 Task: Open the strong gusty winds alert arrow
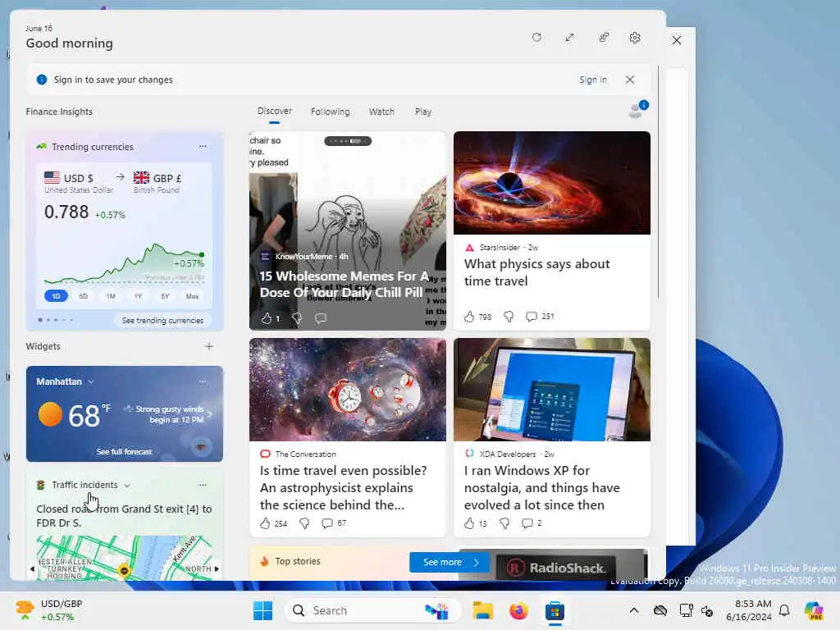(209, 414)
